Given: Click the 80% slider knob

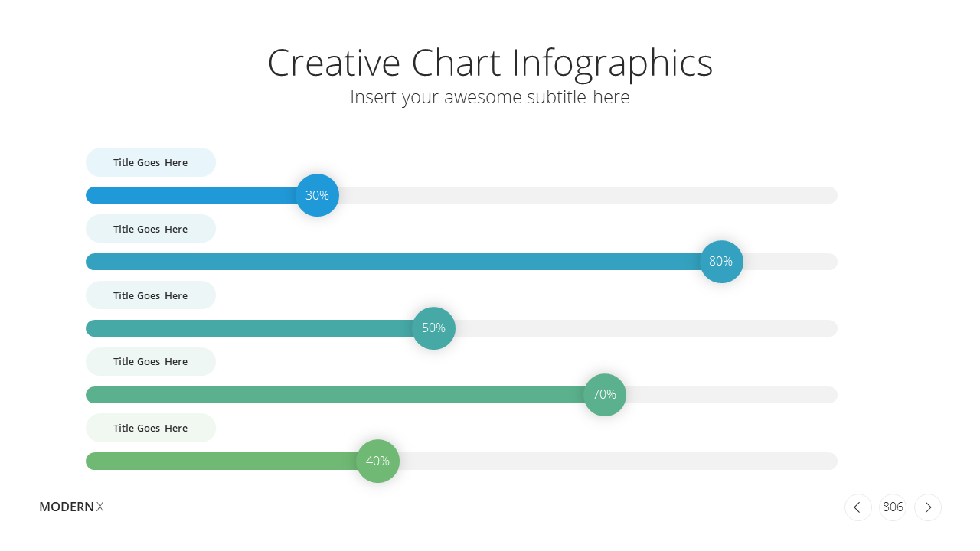Looking at the screenshot, I should [x=721, y=262].
